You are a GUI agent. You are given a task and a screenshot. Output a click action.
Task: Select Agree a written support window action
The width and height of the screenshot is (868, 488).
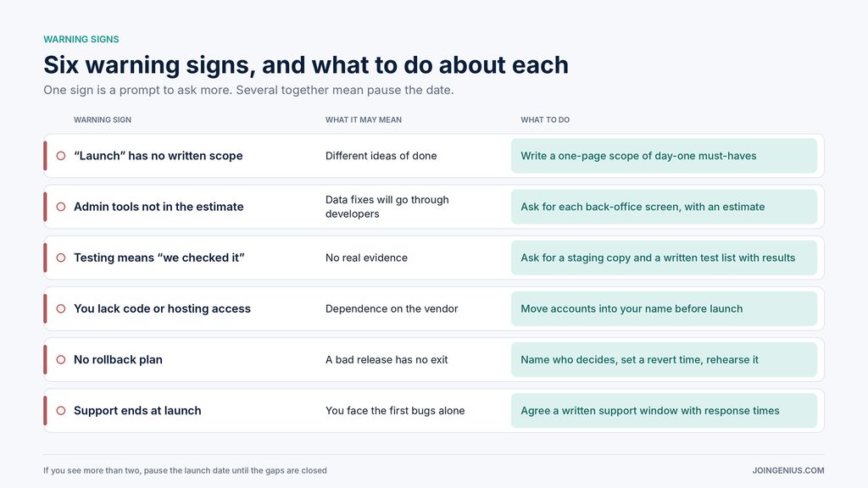tap(664, 411)
